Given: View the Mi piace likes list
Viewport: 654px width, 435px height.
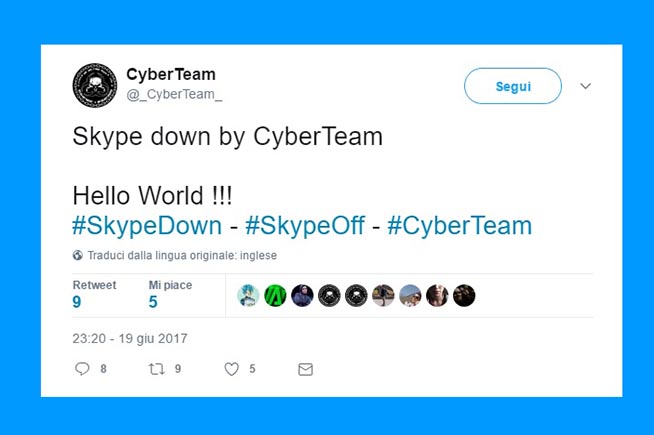Looking at the screenshot, I should pos(170,294).
